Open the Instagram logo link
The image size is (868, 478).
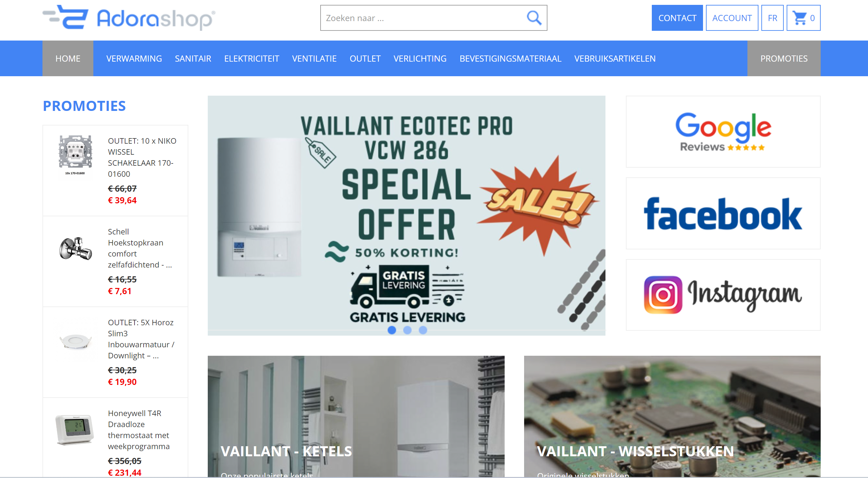(x=723, y=295)
